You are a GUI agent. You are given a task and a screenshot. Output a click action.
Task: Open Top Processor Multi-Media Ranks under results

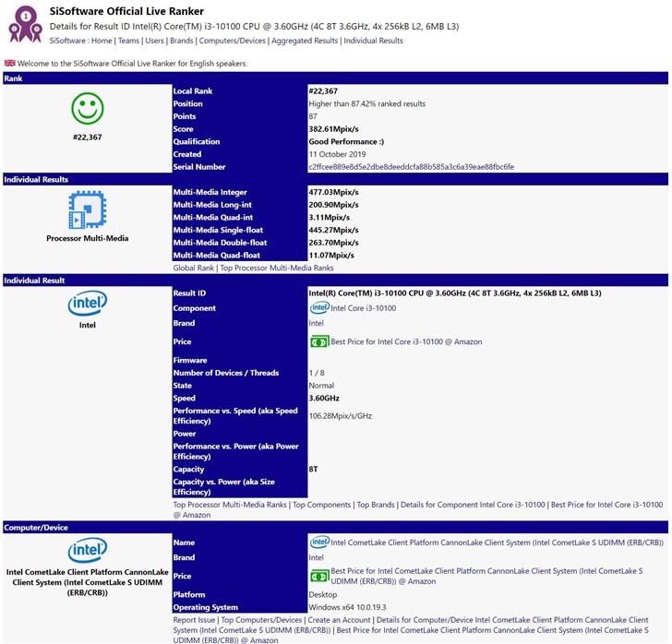pos(277,268)
